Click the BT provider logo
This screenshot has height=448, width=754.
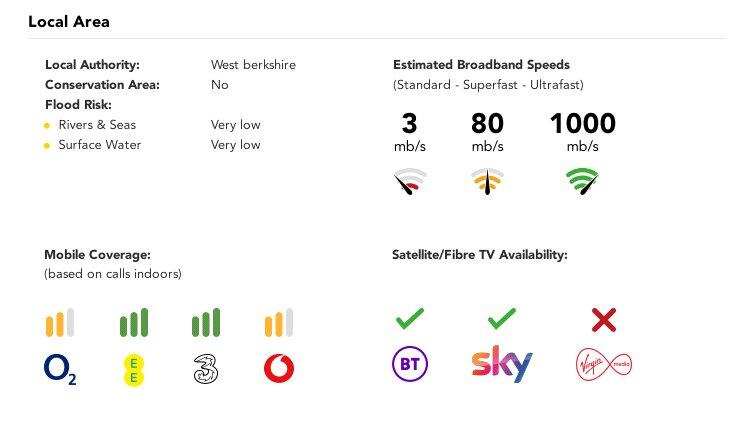click(x=409, y=365)
